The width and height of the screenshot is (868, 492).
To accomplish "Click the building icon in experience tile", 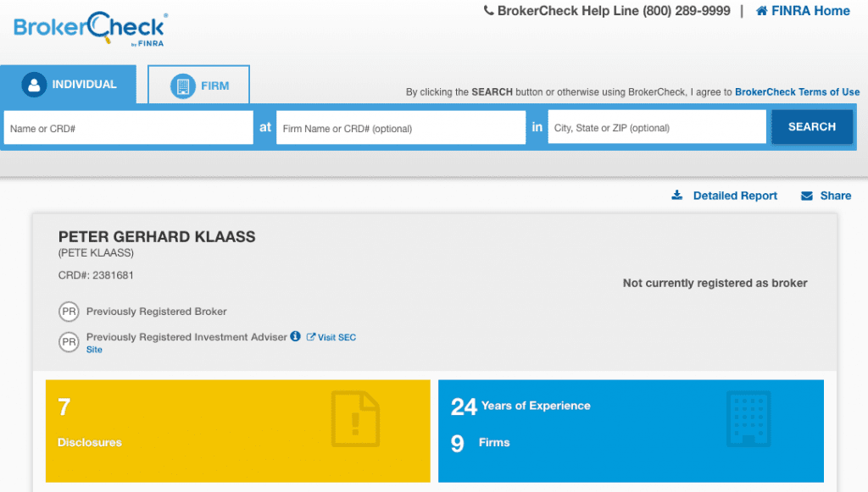I will pos(748,419).
